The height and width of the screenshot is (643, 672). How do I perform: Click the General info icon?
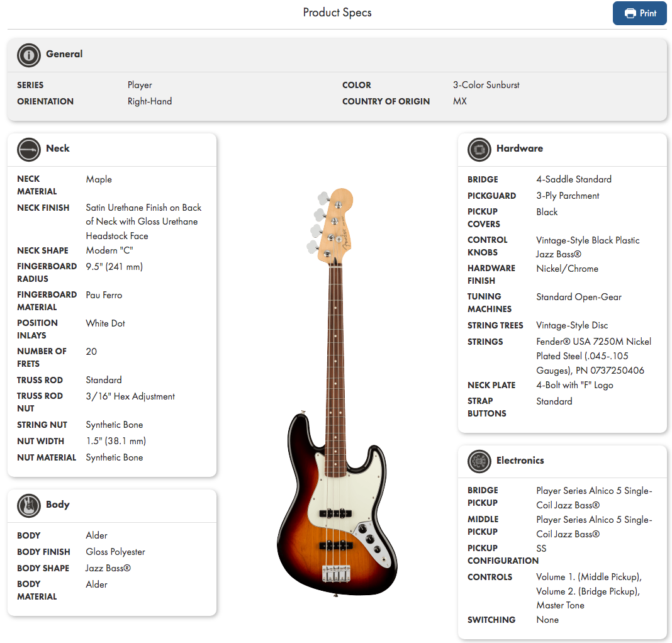click(x=29, y=55)
